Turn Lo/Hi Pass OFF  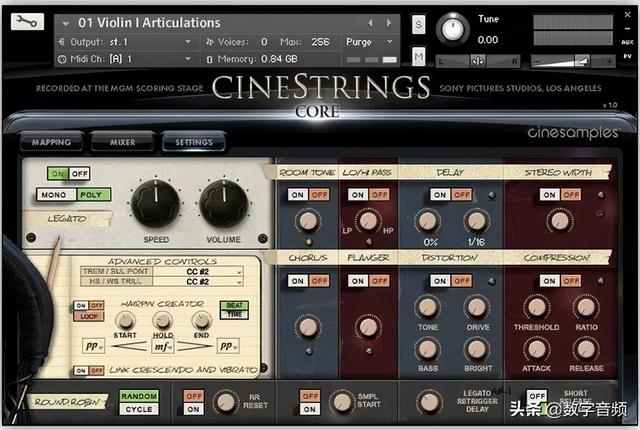[380, 195]
